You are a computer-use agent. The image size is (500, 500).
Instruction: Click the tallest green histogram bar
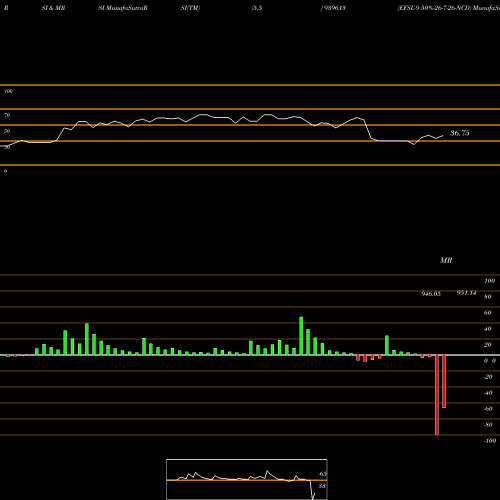click(x=301, y=336)
